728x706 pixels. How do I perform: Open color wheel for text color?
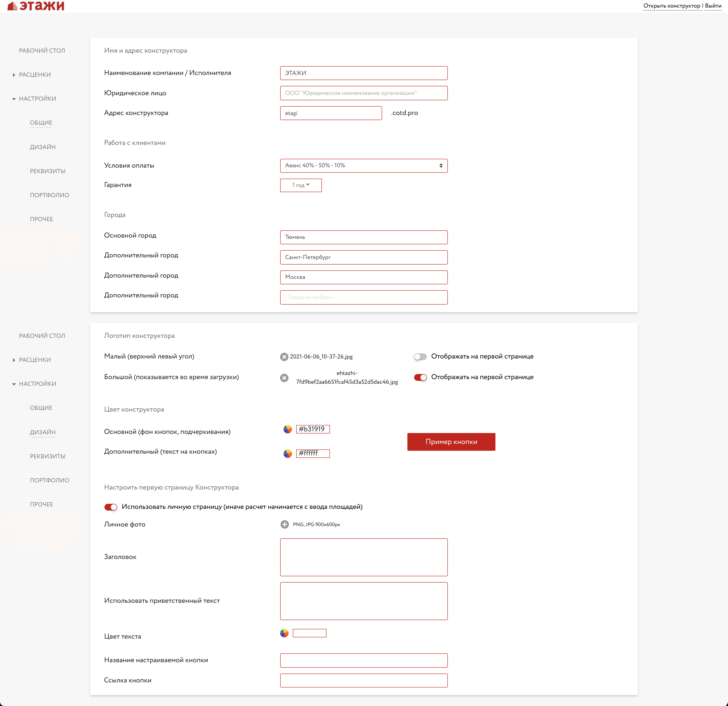click(x=284, y=633)
